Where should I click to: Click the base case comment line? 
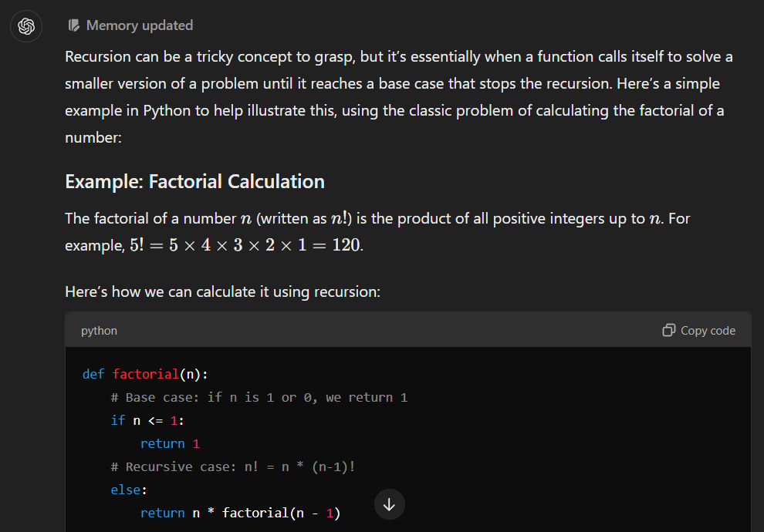258,397
